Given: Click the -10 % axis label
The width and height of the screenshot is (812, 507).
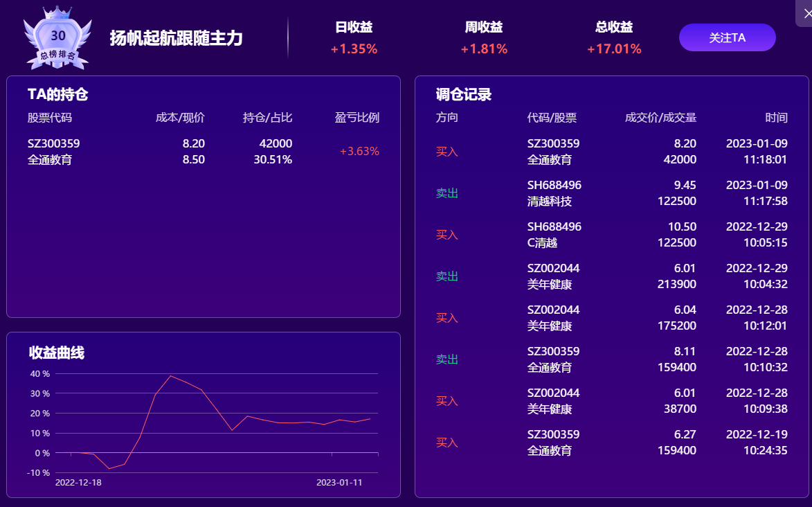Looking at the screenshot, I should 38,473.
